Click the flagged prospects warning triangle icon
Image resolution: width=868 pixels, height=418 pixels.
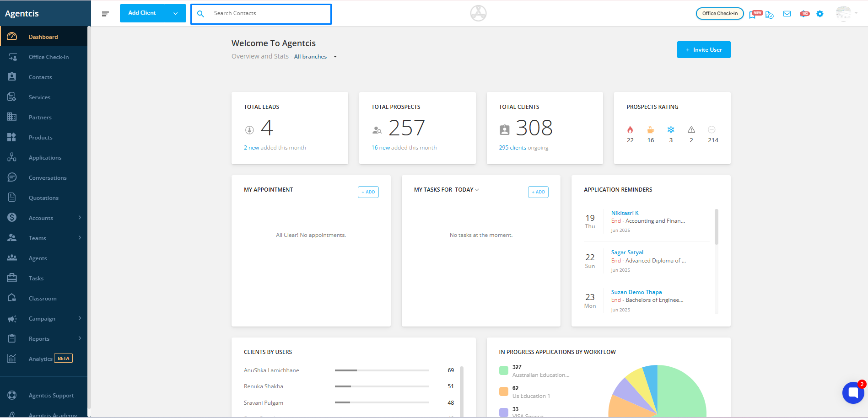click(x=691, y=129)
